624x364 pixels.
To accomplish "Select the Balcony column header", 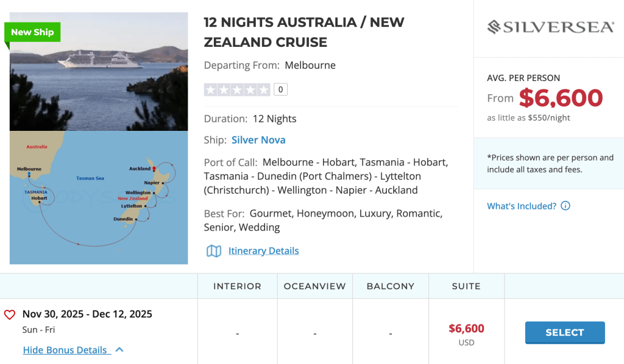I will [x=391, y=286].
